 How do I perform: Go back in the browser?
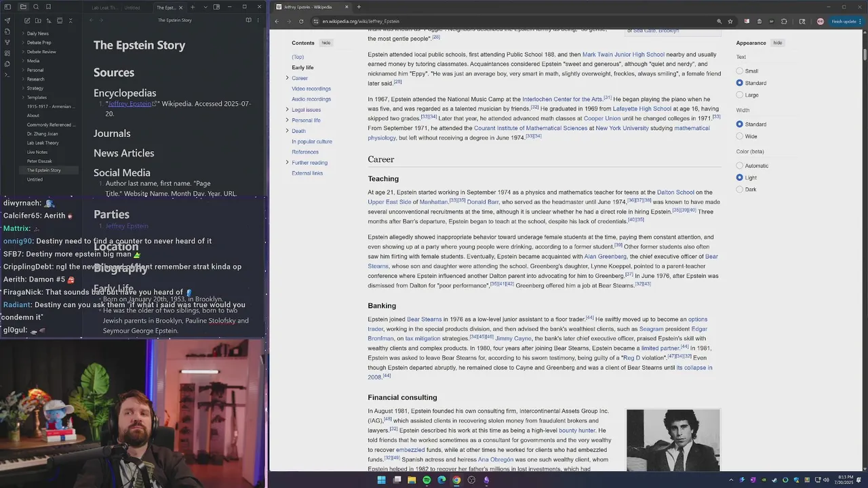[x=277, y=21]
